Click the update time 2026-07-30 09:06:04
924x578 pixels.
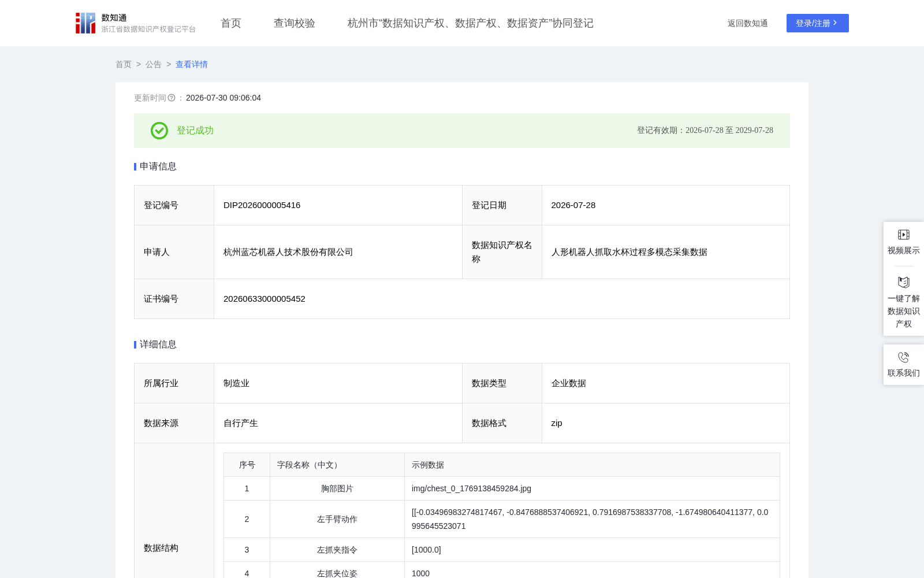point(223,98)
